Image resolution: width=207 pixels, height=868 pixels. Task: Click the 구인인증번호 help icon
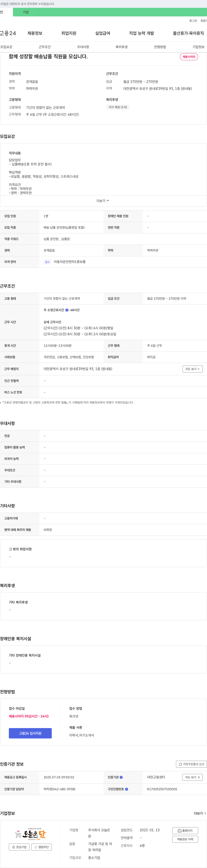127,789
